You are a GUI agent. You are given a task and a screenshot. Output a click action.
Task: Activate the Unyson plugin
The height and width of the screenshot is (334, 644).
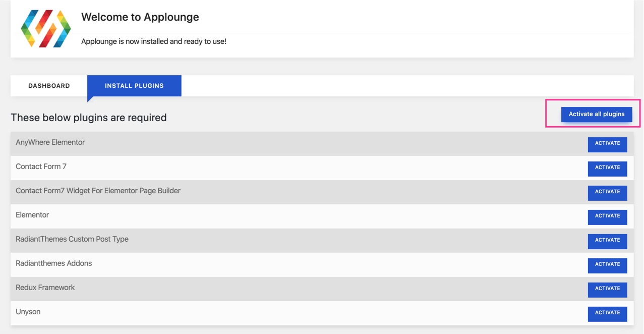click(x=607, y=313)
